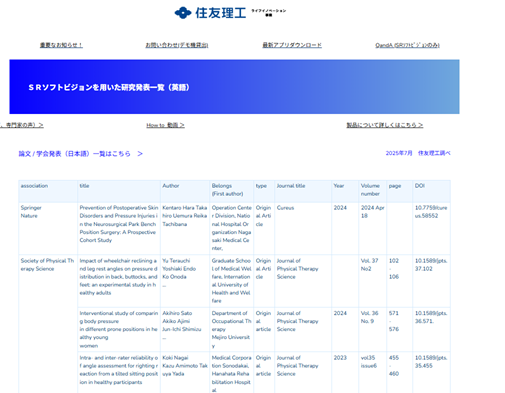505x393 pixels.
Task: Open the partially visible 専門家の声 link
Action: click(22, 125)
